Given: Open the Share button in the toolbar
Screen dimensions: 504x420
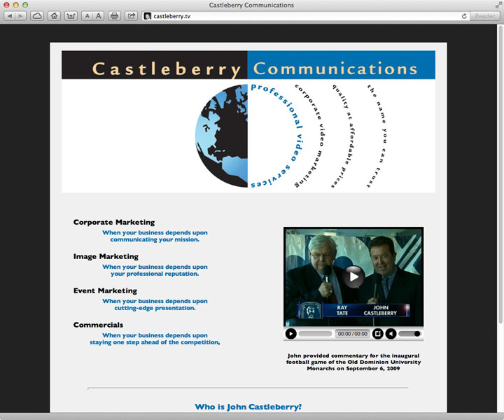Looking at the screenshot, I should [131, 15].
